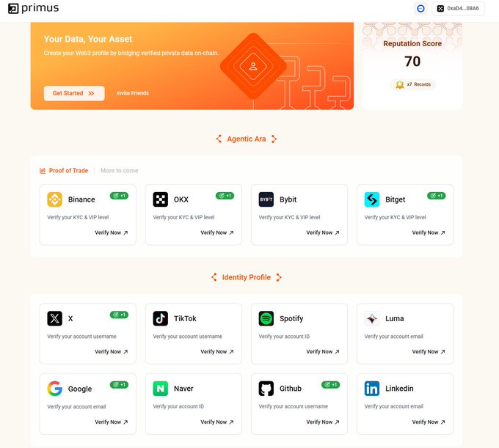Click the Google logo icon
Image resolution: width=499 pixels, height=448 pixels.
pos(55,389)
